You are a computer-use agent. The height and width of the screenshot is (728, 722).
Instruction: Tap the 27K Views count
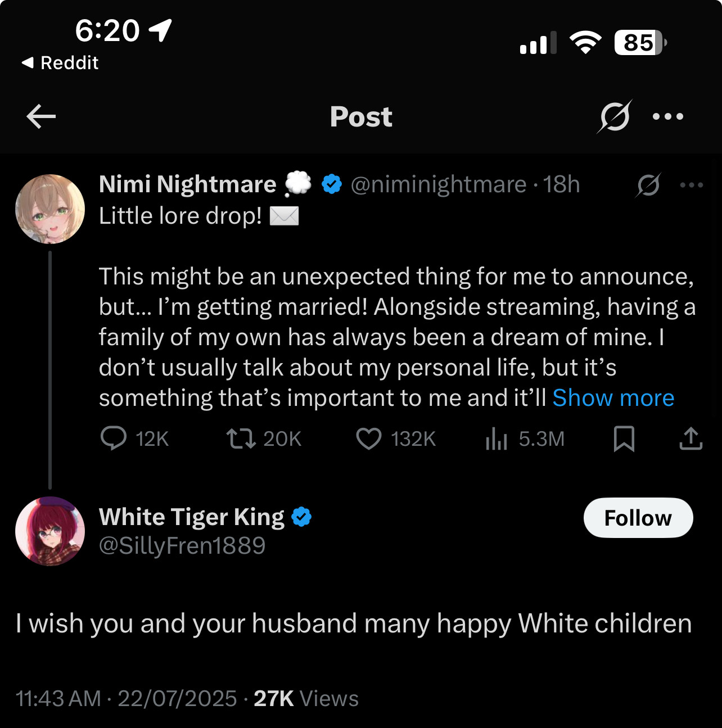click(x=306, y=699)
